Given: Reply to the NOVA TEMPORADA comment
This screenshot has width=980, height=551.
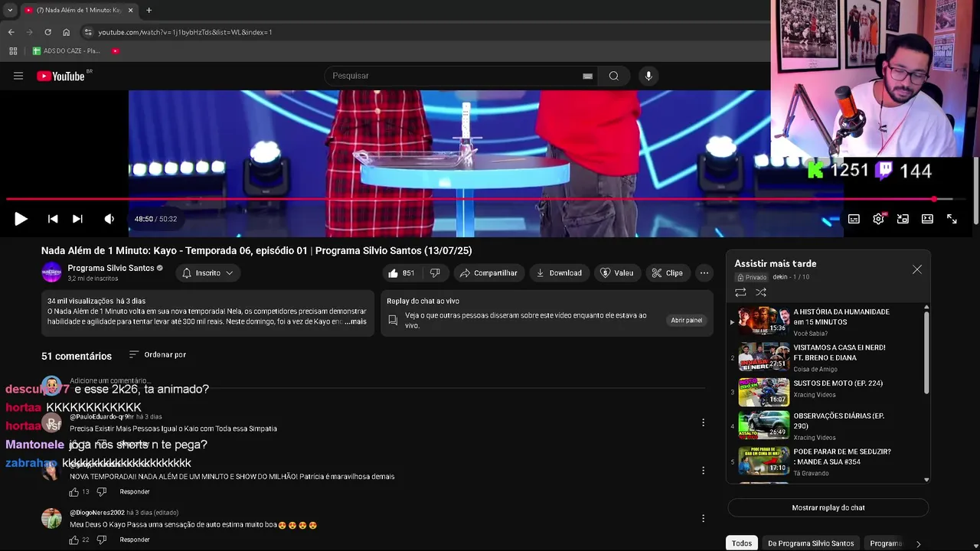Looking at the screenshot, I should coord(135,492).
